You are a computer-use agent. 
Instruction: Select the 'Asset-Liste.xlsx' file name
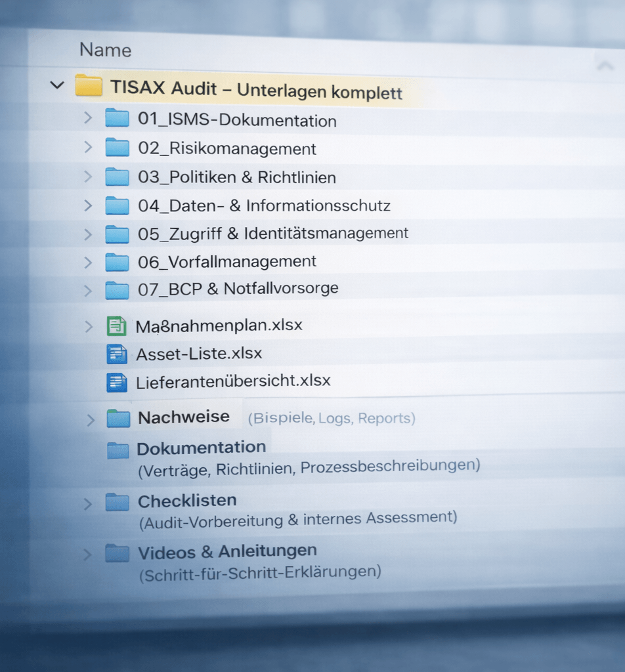point(199,354)
